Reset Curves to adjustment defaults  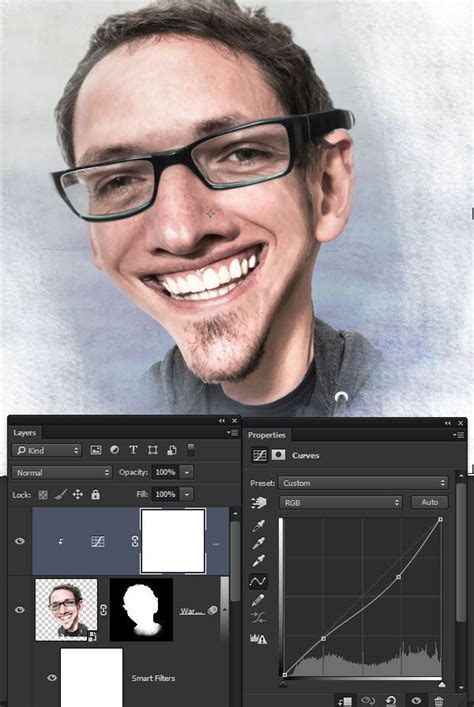point(391,701)
